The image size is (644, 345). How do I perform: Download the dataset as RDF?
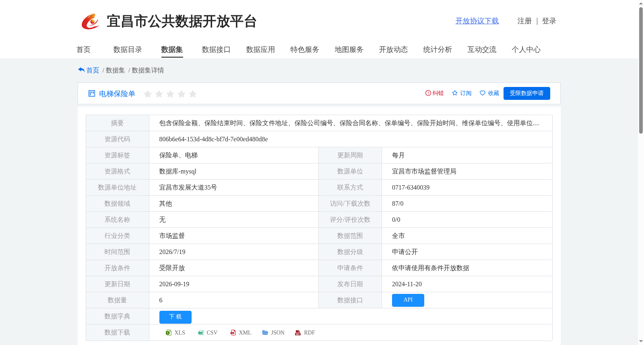click(305, 333)
